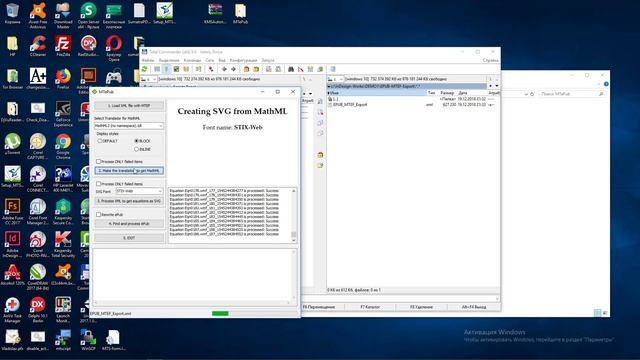Click the Tor Browser desktop icon
The image size is (640, 360).
click(x=13, y=78)
